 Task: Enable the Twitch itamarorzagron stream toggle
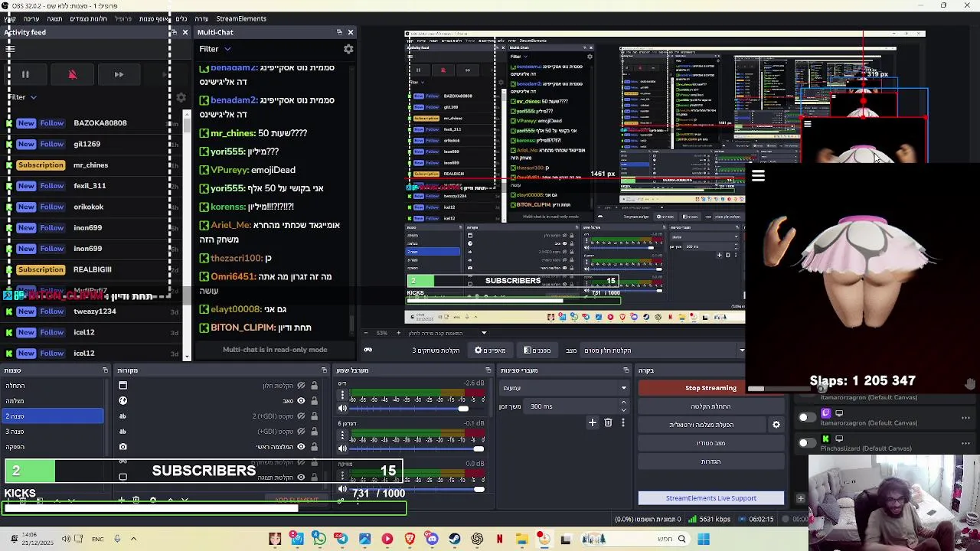pyautogui.click(x=806, y=418)
